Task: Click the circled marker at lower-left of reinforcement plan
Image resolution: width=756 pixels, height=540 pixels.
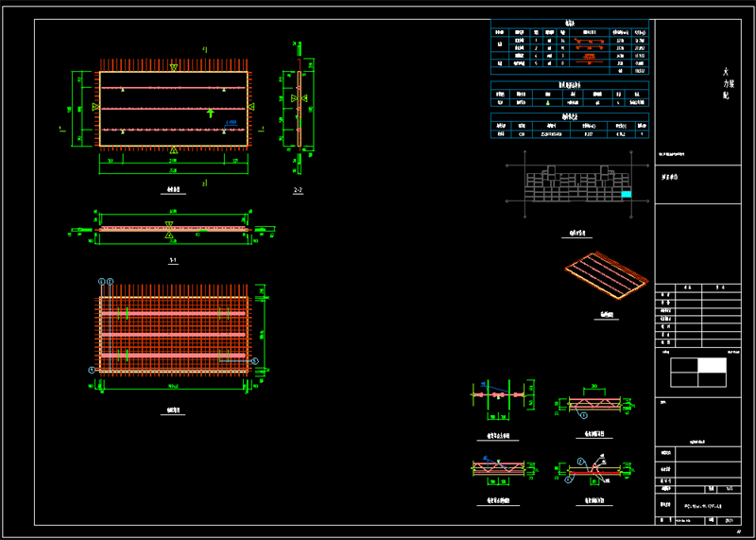Action: coord(91,370)
